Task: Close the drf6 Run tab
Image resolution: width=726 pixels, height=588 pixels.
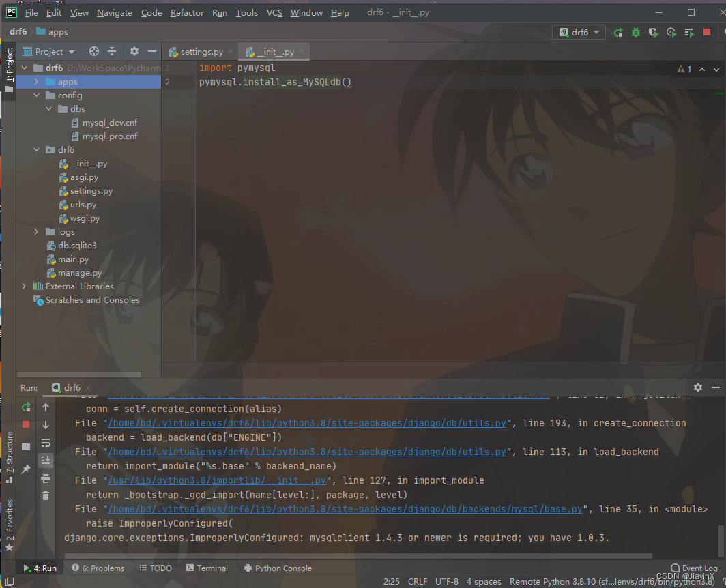Action: pyautogui.click(x=88, y=387)
